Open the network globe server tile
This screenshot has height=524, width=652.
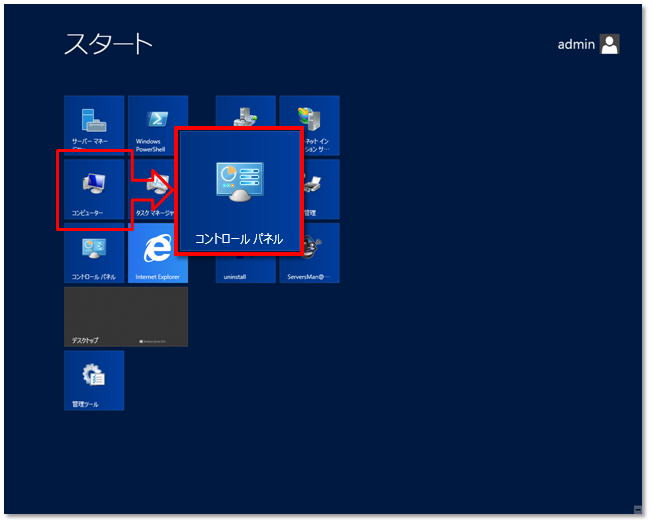click(309, 125)
